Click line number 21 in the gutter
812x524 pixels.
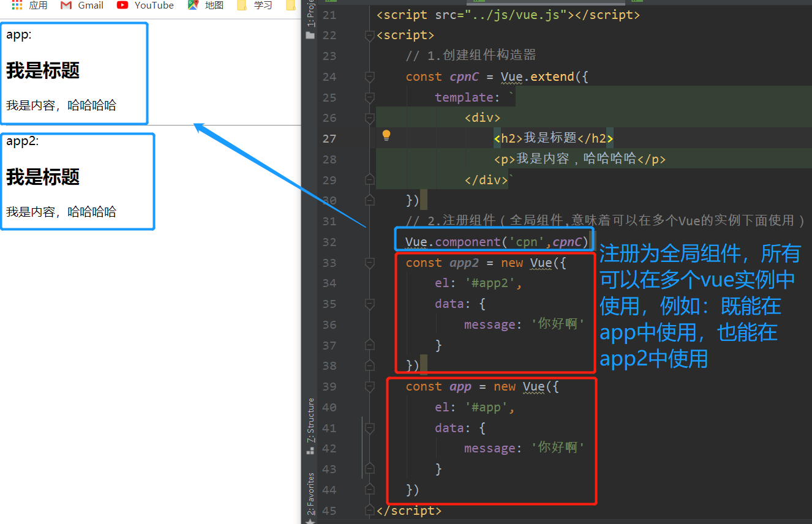(329, 15)
